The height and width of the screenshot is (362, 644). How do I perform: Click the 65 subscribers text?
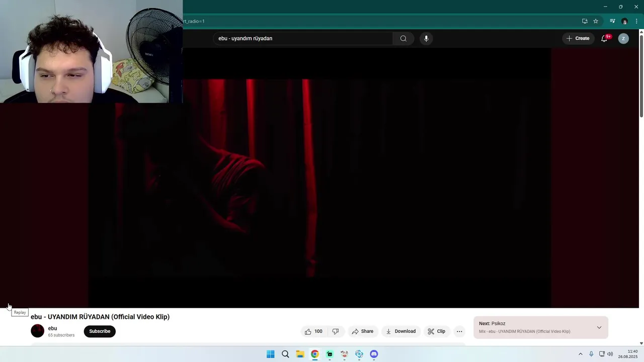click(61, 335)
